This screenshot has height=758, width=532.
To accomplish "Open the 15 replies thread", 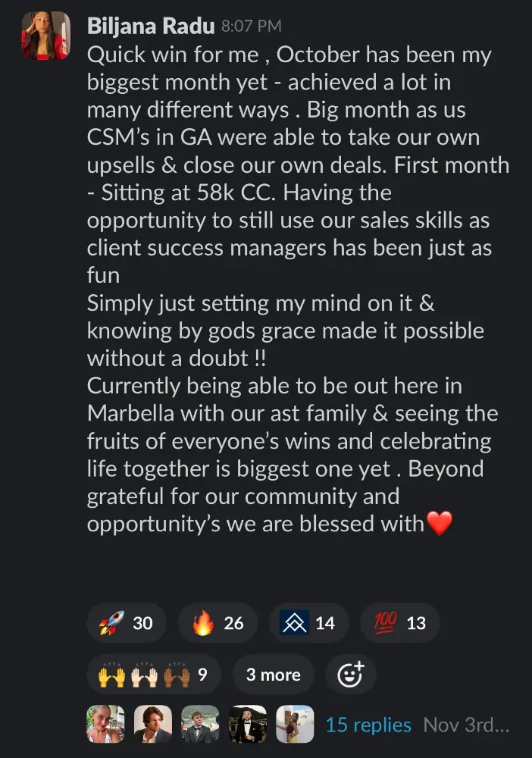I will (368, 725).
